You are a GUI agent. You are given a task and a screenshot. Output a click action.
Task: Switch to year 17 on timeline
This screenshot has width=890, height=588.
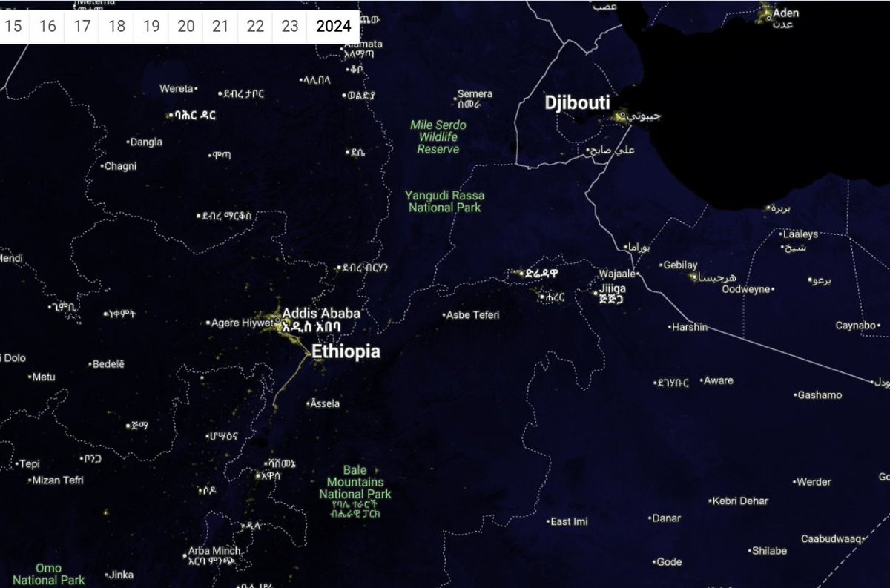point(82,27)
